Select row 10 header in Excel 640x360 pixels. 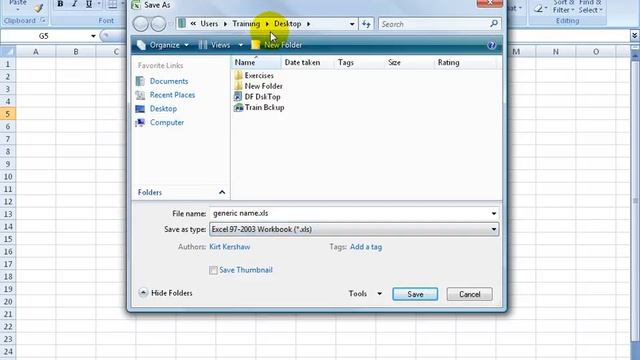point(8,177)
